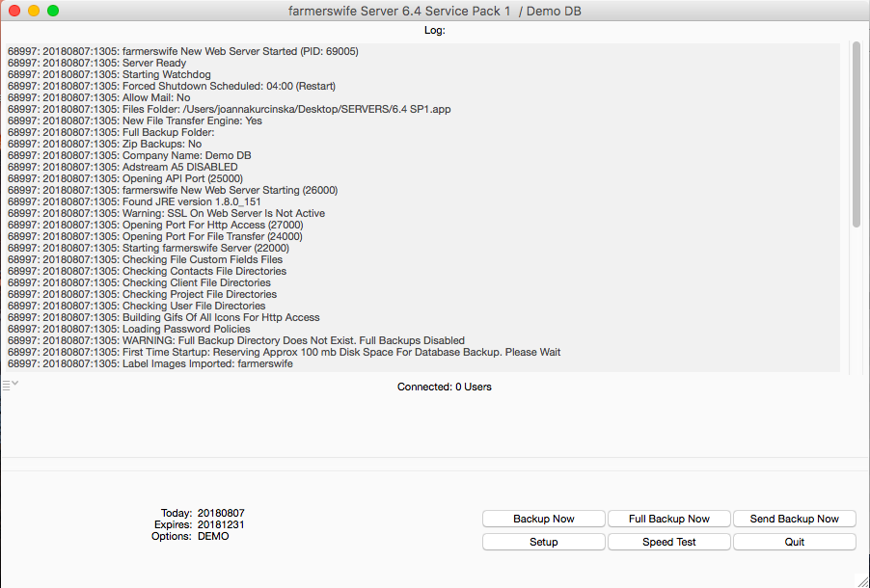This screenshot has width=870, height=588.
Task: Click the 'Allow Mail: No' log entry
Action: point(98,97)
